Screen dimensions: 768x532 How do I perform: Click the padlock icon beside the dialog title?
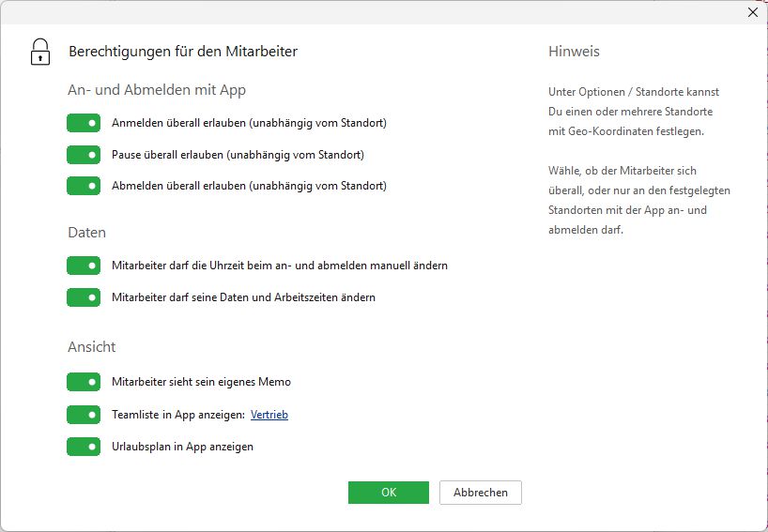(x=39, y=52)
